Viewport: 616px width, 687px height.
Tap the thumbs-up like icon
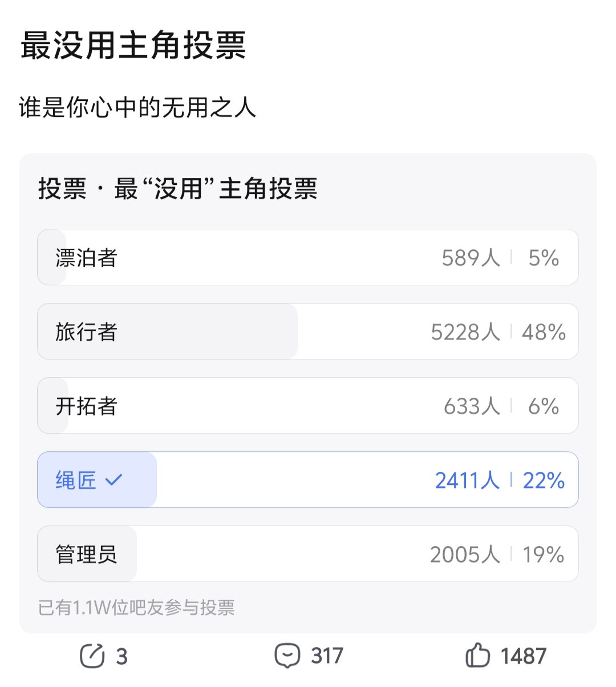[477, 656]
